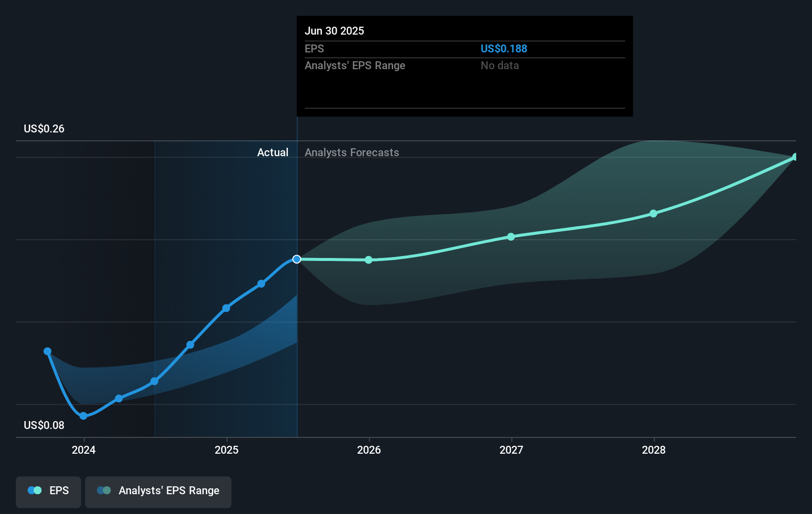This screenshot has width=812, height=514.
Task: Select the Jun 30 2025 EPS data point
Action: tap(297, 259)
